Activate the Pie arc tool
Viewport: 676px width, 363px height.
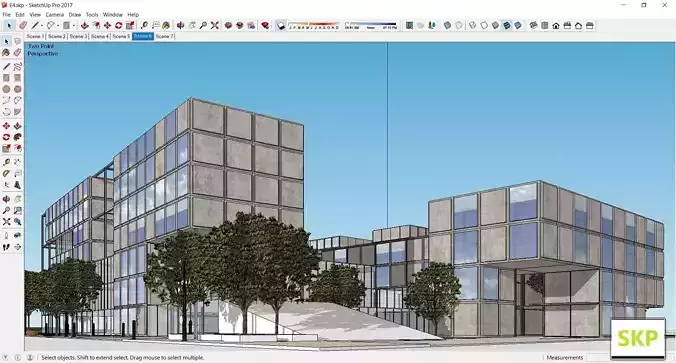pyautogui.click(x=17, y=112)
